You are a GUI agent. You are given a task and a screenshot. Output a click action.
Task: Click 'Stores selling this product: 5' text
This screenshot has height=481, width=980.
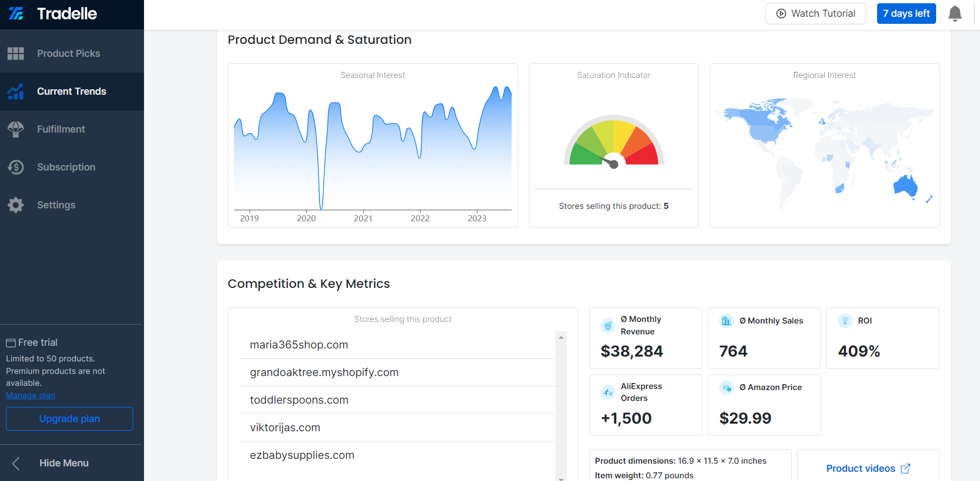click(613, 206)
